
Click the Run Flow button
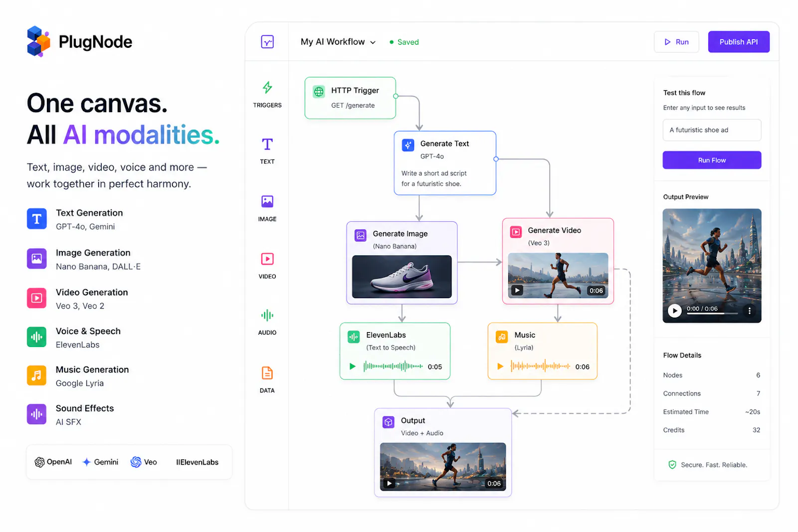coord(712,160)
